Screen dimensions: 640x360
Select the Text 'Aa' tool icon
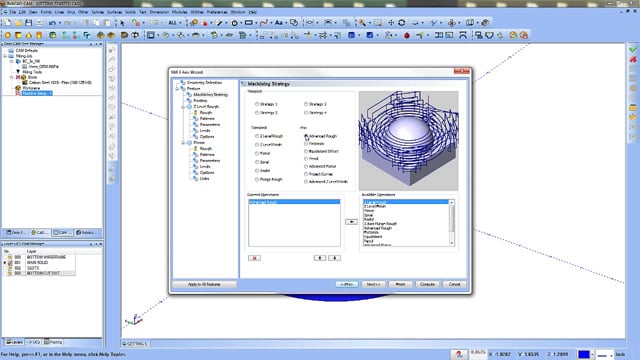tap(279, 23)
